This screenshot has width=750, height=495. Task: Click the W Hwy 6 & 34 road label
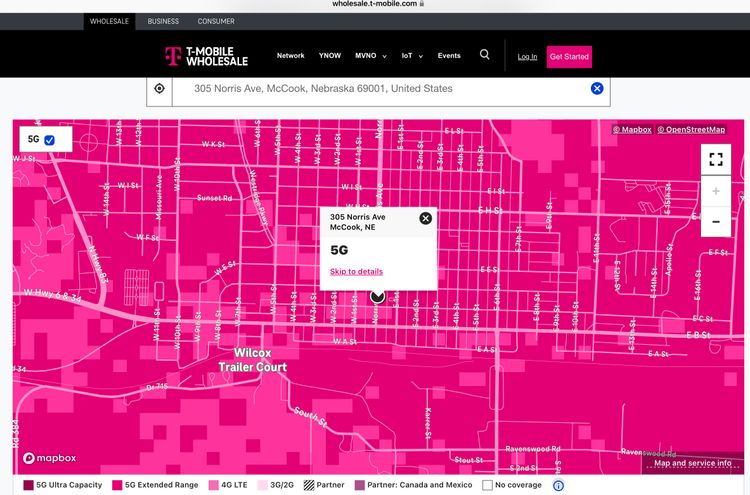click(53, 296)
